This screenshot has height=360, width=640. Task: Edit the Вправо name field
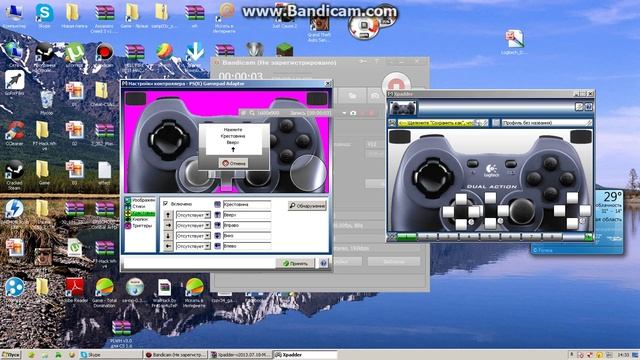click(247, 225)
